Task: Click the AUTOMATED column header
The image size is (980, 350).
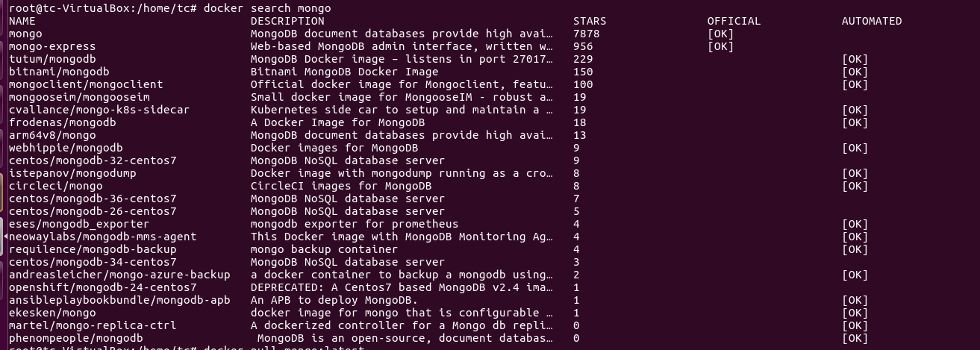Action: [871, 21]
